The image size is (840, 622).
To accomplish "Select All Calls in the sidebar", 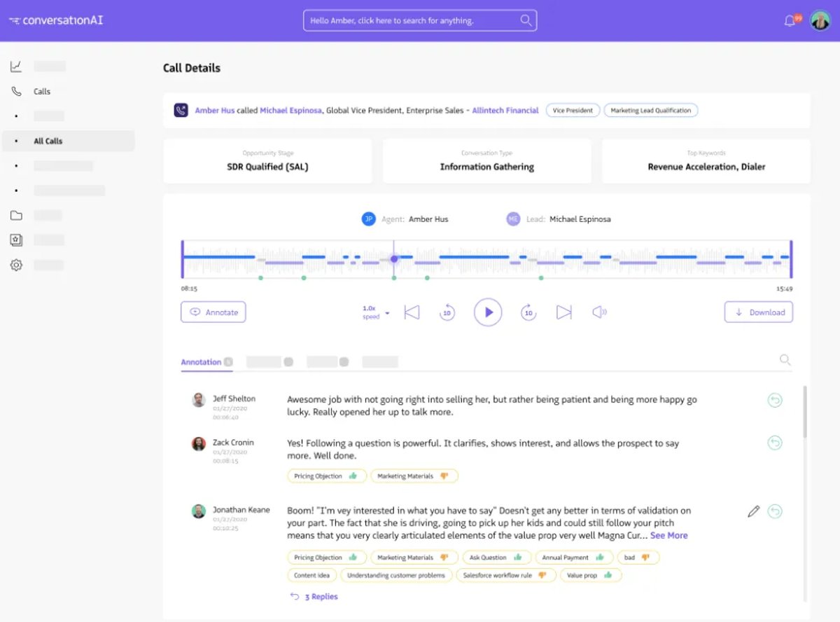I will [69, 141].
